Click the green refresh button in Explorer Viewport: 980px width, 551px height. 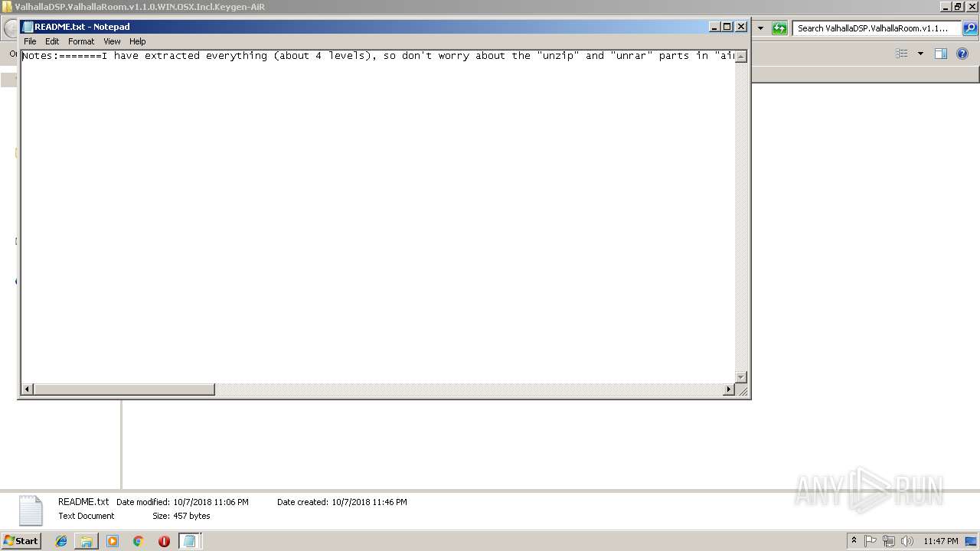coord(779,28)
